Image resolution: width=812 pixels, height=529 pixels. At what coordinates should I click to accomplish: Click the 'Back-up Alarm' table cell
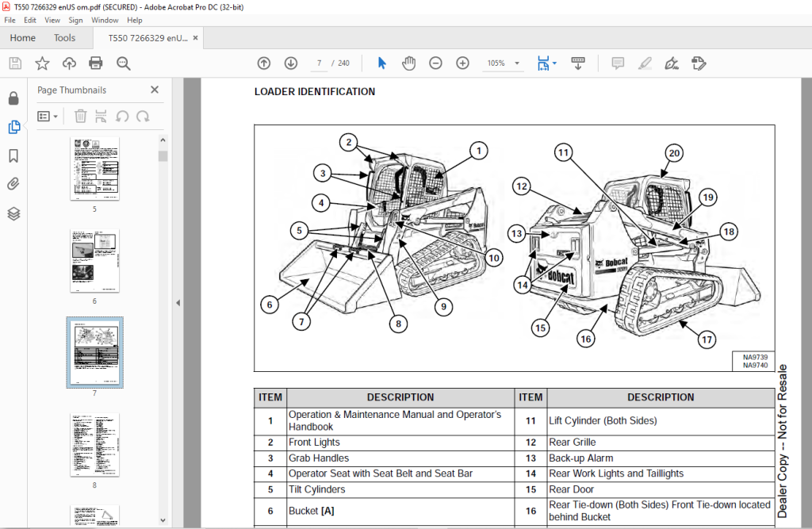[x=661, y=458]
